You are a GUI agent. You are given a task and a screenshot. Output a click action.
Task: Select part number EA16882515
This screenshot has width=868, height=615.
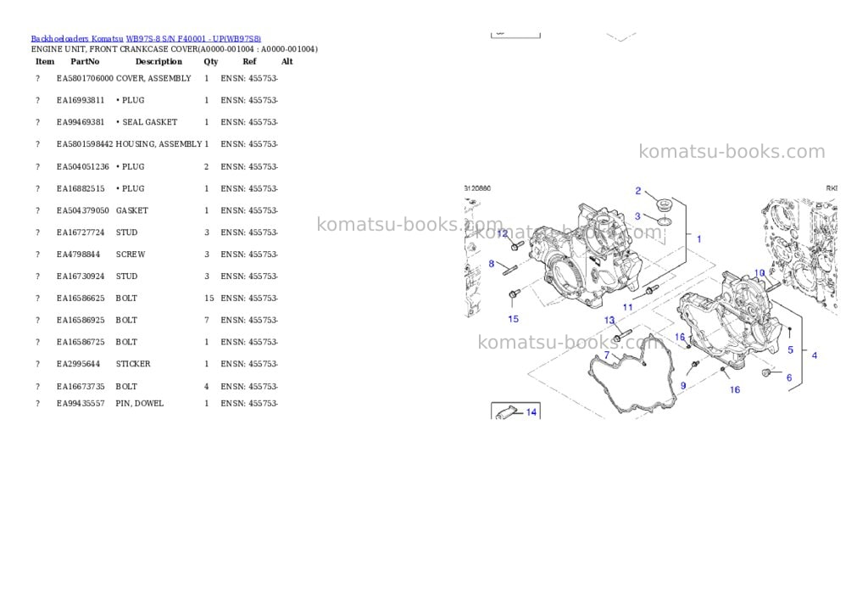pyautogui.click(x=81, y=188)
